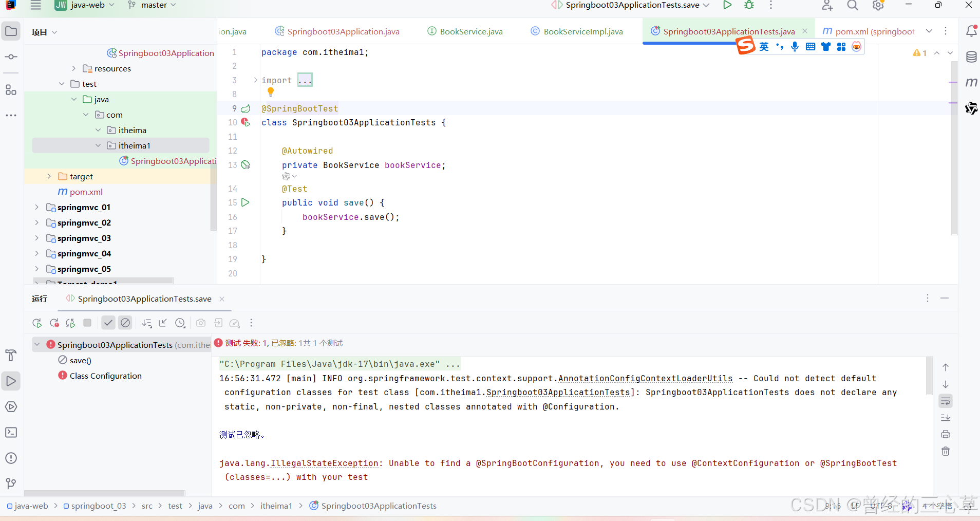980x521 pixels.
Task: Select itheima1 package in tree
Action: point(121,145)
